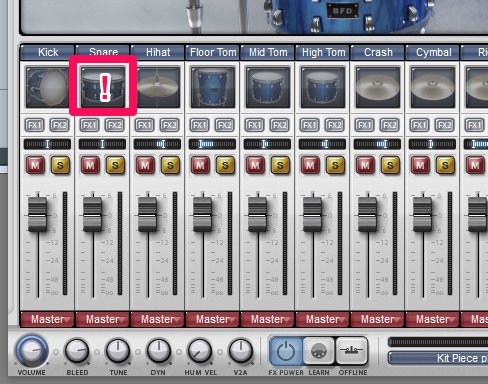This screenshot has height=384, width=488.
Task: Select the Mid Tom channel header
Action: pos(268,52)
